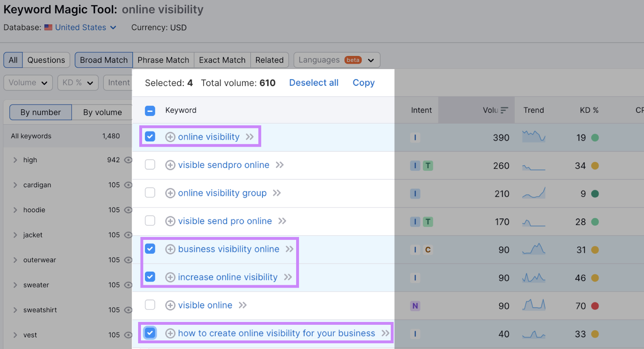
Task: Click the United States flag icon
Action: (48, 27)
